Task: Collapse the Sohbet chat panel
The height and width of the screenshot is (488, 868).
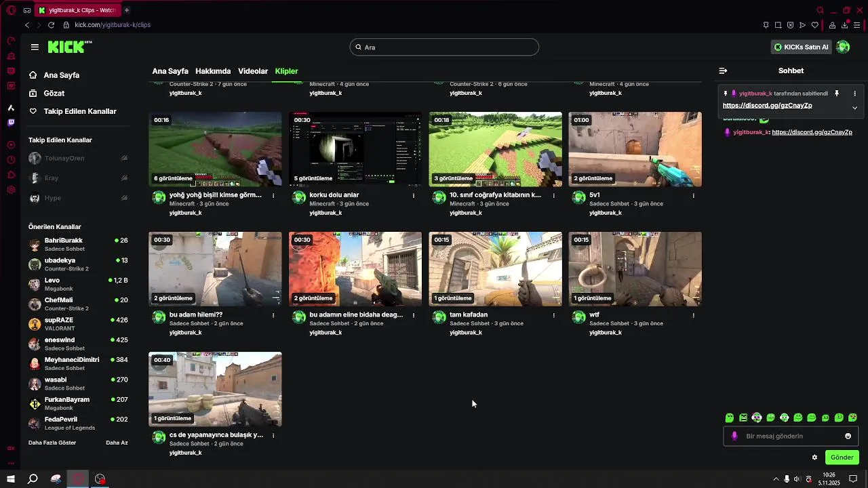Action: tap(723, 70)
